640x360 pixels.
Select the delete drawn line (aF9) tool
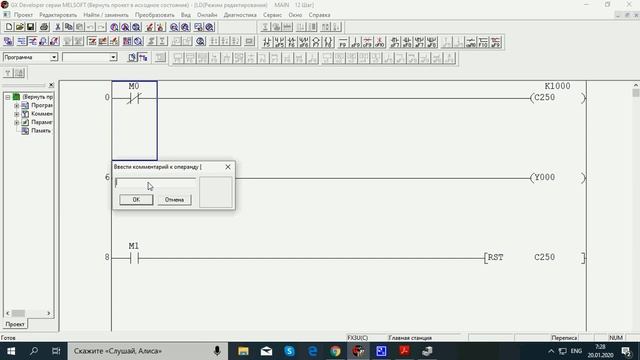click(x=496, y=42)
